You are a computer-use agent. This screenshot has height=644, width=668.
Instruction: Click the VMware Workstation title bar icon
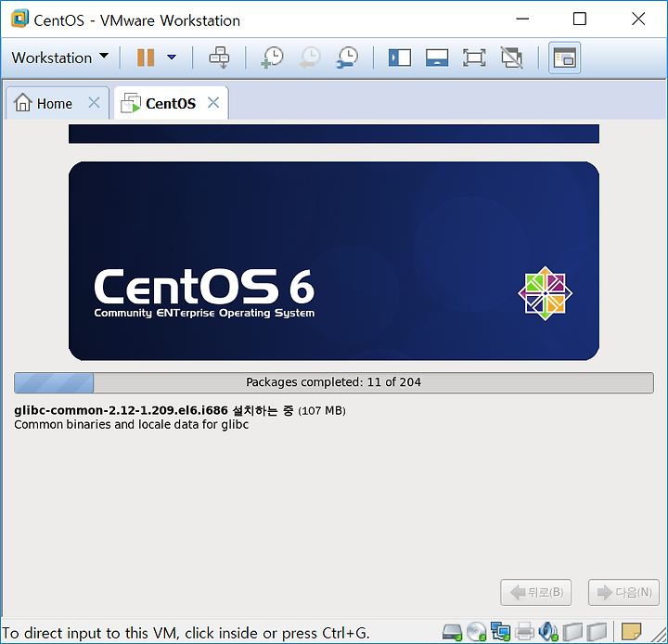point(19,19)
